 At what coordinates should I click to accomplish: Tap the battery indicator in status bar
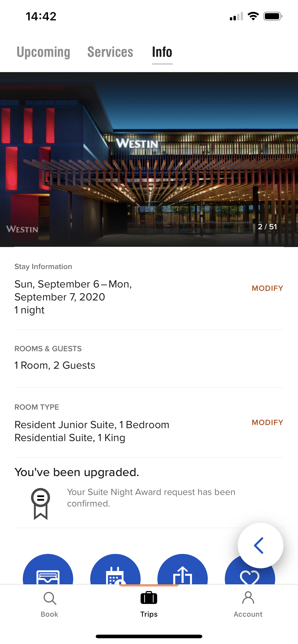[x=273, y=16]
